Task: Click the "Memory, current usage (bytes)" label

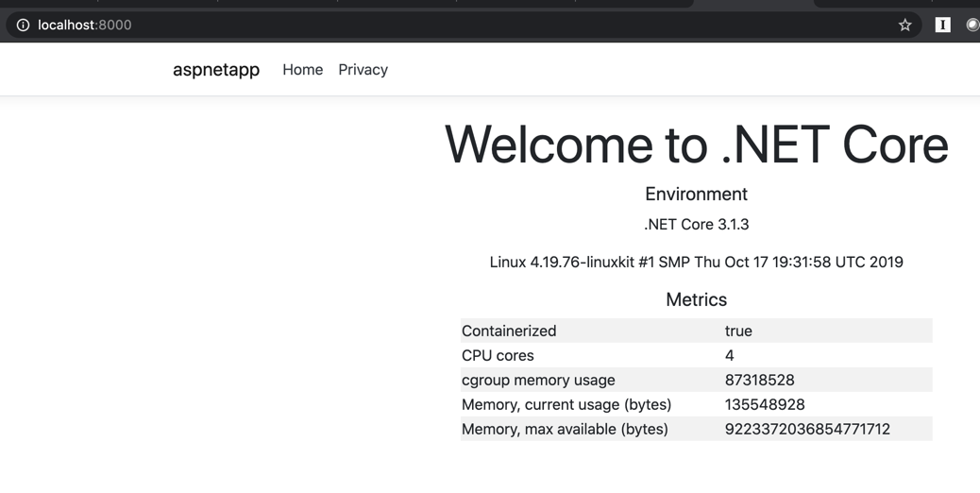Action: pos(566,405)
